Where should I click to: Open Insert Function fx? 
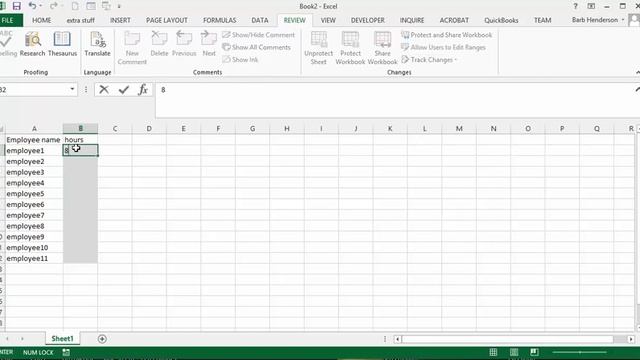tap(143, 89)
